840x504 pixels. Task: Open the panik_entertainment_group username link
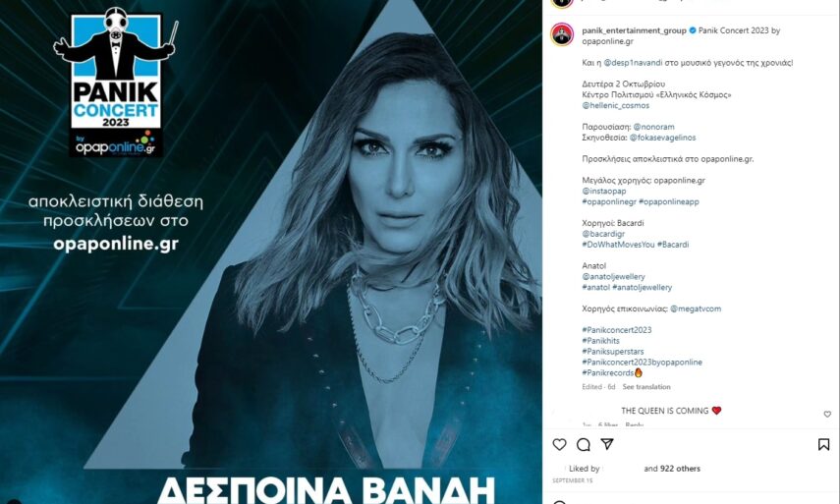click(635, 30)
